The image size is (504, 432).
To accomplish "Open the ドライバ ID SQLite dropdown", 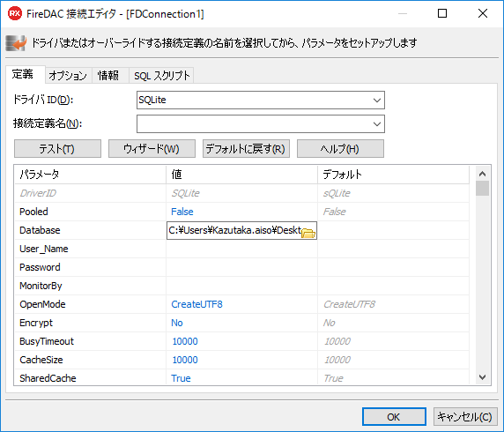I will tap(261, 100).
